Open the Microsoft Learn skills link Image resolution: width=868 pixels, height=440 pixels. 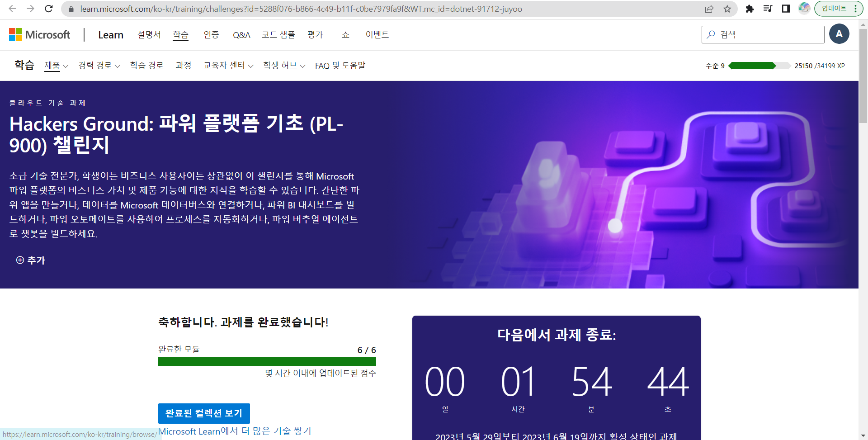(234, 431)
